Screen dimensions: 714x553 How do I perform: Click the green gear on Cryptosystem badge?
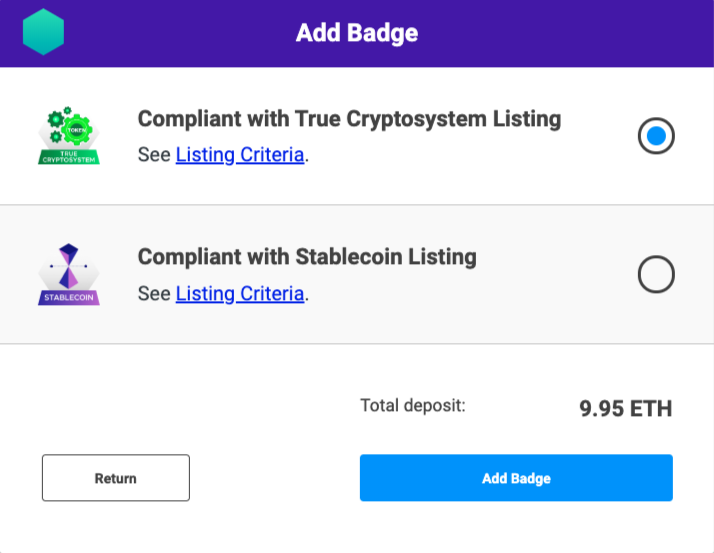[x=71, y=128]
